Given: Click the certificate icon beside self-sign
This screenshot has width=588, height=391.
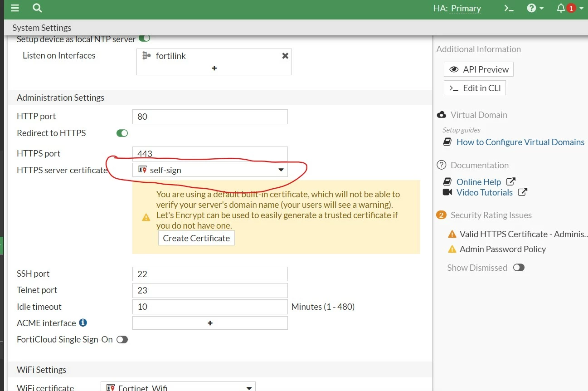Looking at the screenshot, I should pyautogui.click(x=142, y=170).
